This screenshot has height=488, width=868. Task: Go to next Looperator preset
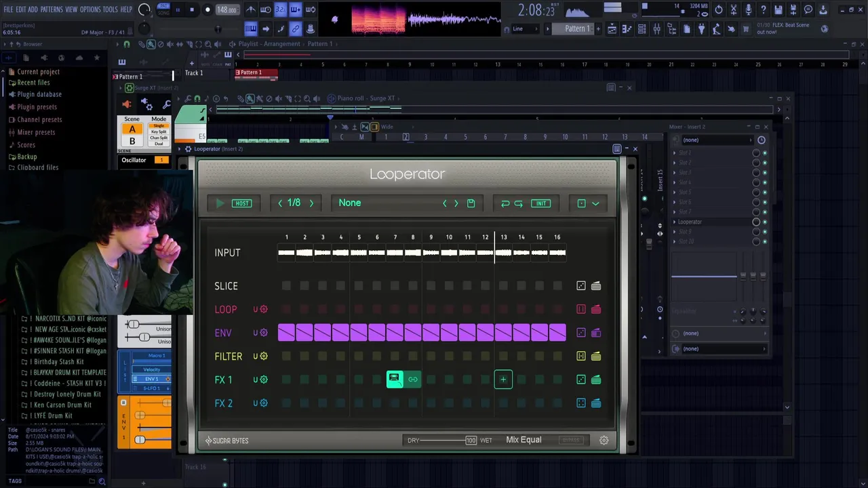tap(456, 203)
